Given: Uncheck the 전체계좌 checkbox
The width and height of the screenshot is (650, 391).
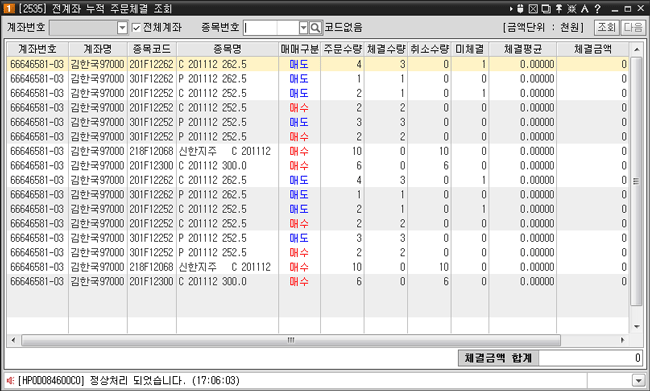Looking at the screenshot, I should (136, 28).
